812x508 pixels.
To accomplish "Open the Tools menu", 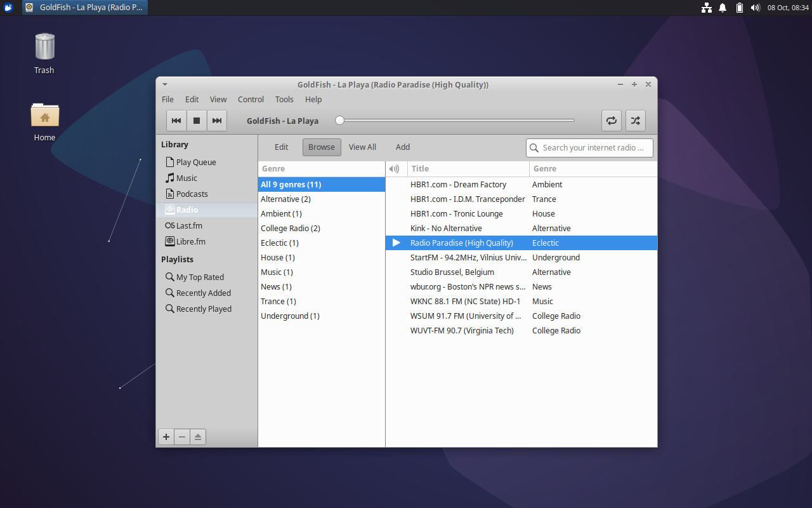I will (x=284, y=99).
